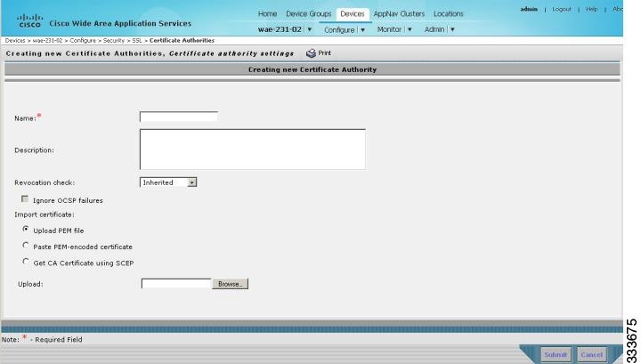This screenshot has height=364, width=641.
Task: Select Upload PEM file radio button
Action: point(26,230)
